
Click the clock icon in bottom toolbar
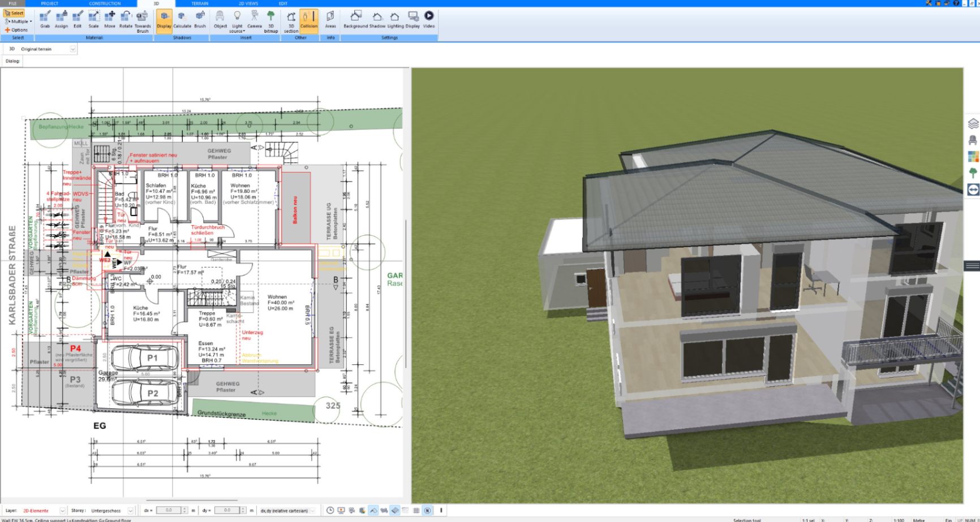tap(330, 511)
